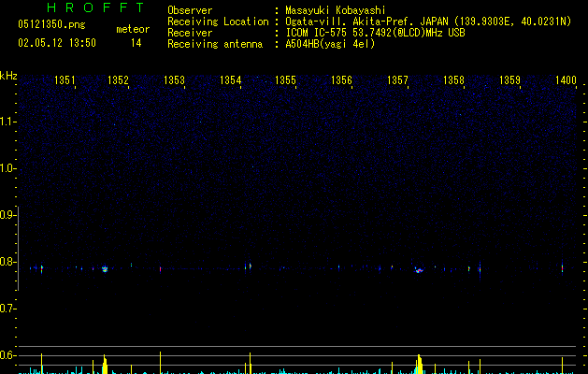Click the date stamp 02.05.12 13:50
The width and height of the screenshot is (588, 374).
click(x=57, y=43)
